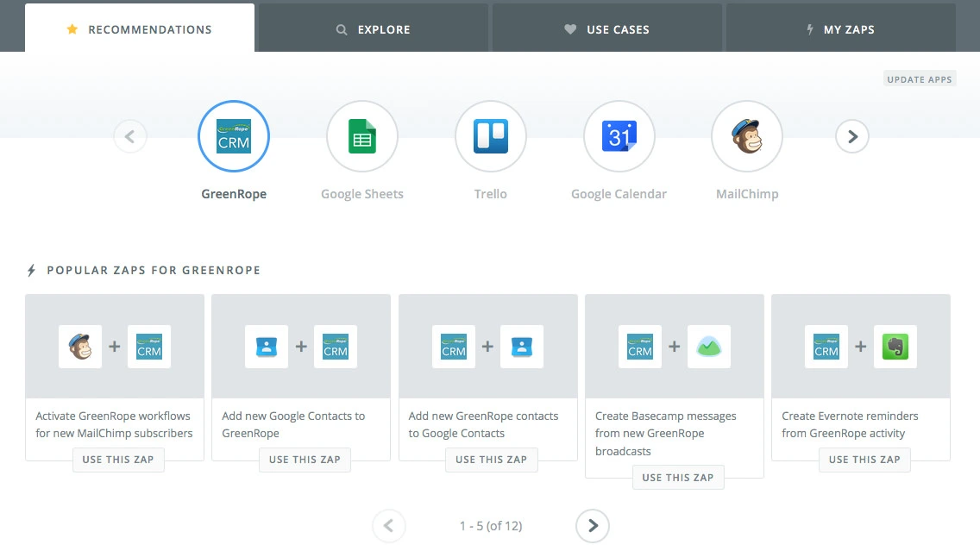
Task: Click the Update Apps button
Action: click(x=920, y=79)
